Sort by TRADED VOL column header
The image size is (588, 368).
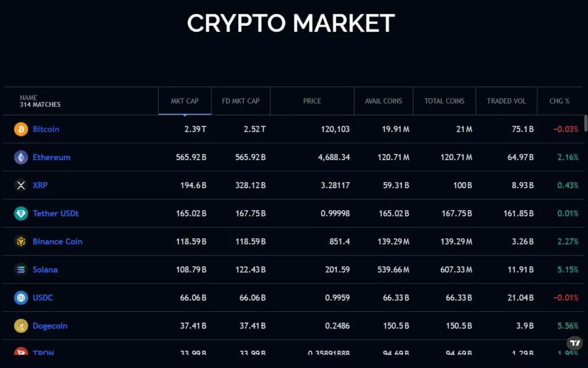click(506, 101)
